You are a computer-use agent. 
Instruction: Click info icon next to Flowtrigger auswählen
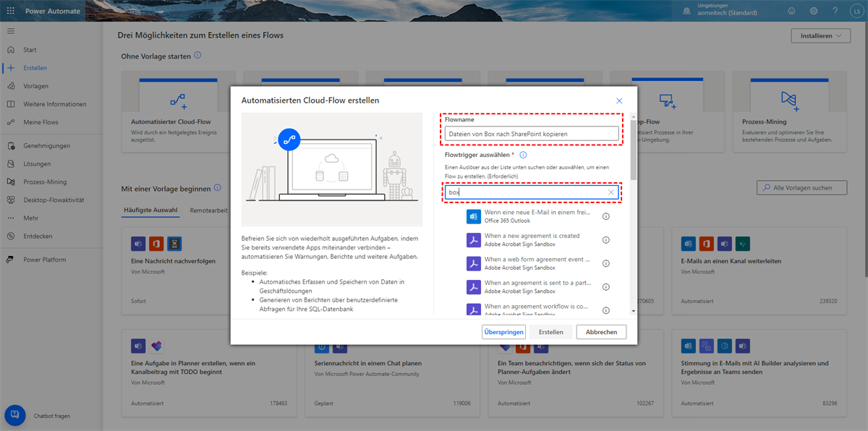523,155
